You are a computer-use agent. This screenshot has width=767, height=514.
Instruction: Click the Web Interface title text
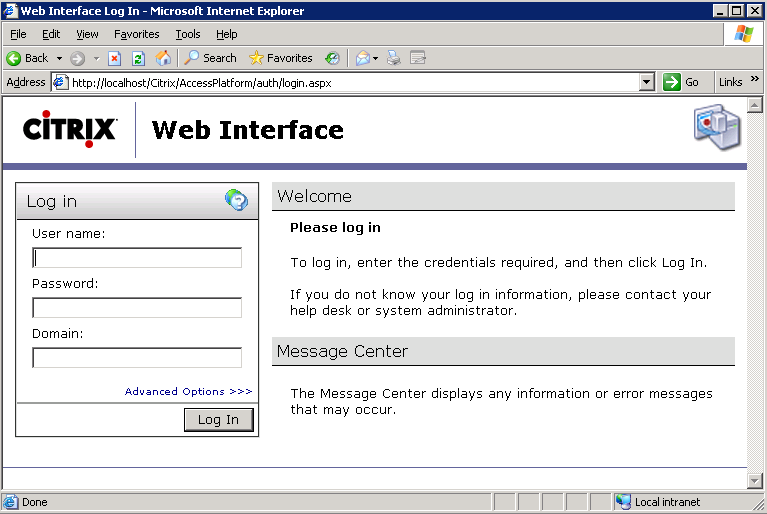click(248, 130)
